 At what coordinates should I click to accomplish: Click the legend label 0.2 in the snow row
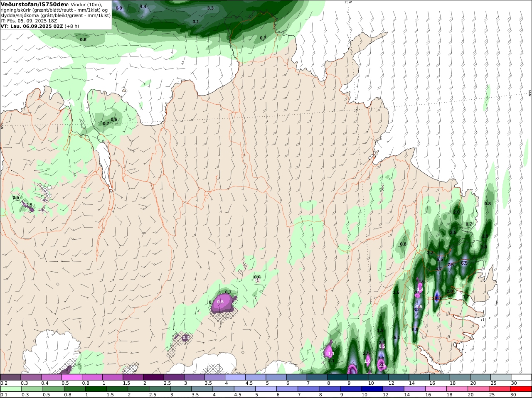pyautogui.click(x=4, y=383)
